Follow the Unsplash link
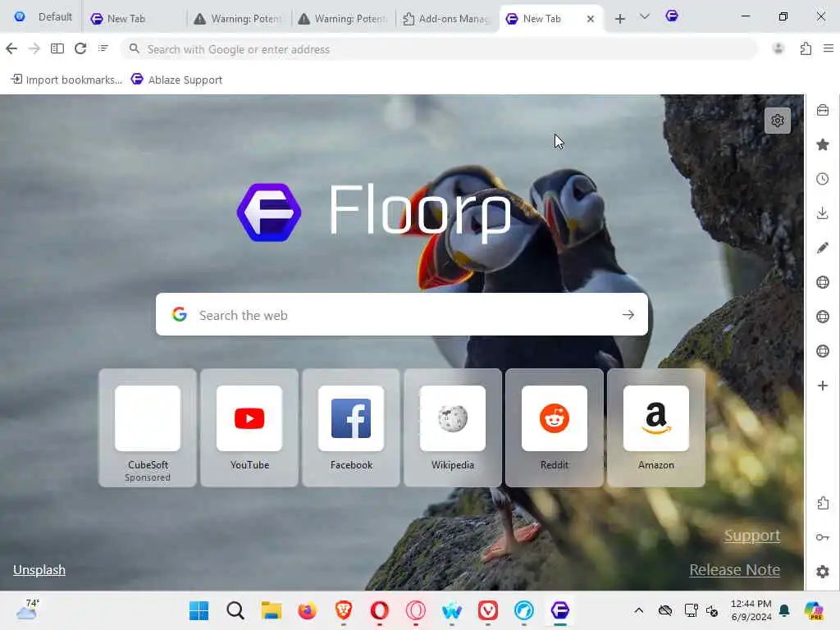This screenshot has width=840, height=630. (39, 569)
